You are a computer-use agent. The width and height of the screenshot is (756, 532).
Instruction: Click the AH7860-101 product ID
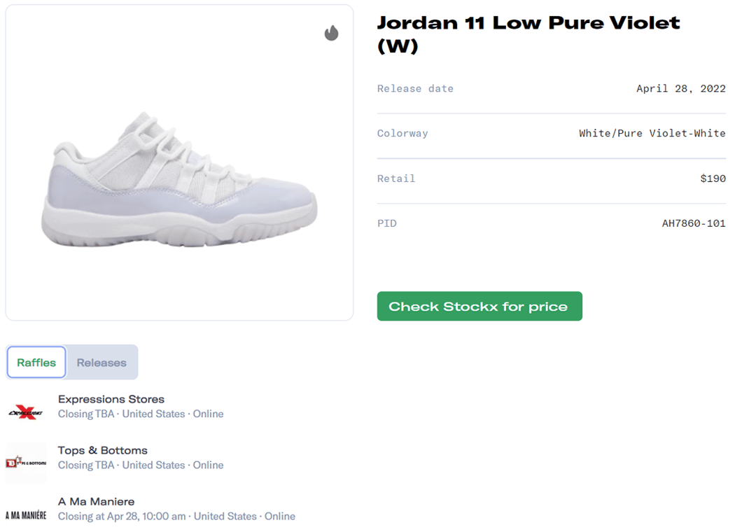[693, 224]
